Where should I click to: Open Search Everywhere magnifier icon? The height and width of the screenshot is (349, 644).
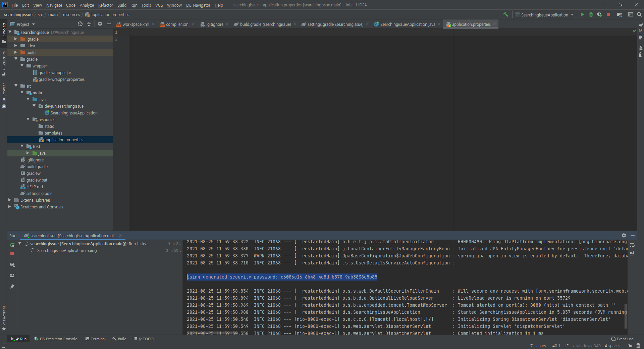[x=639, y=14]
